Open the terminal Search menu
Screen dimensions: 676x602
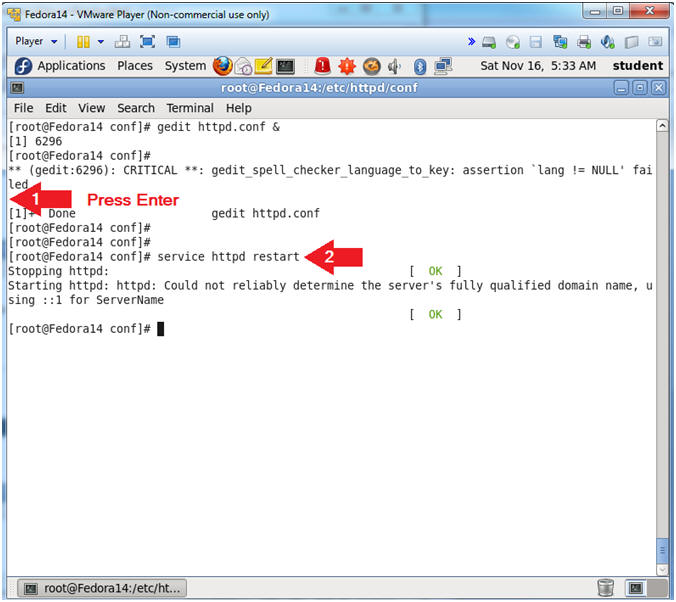click(x=136, y=108)
